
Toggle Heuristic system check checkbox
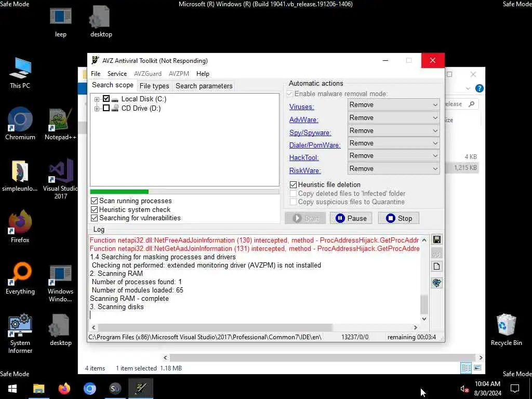tap(95, 210)
